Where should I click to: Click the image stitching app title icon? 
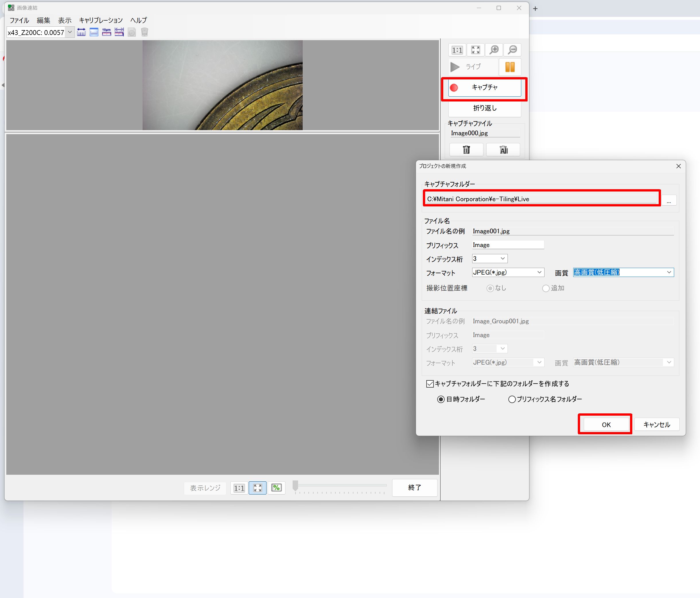point(11,8)
